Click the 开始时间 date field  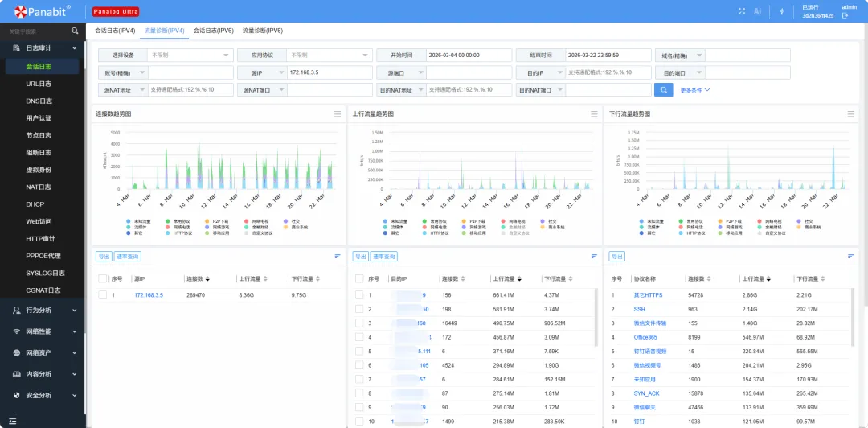point(469,56)
